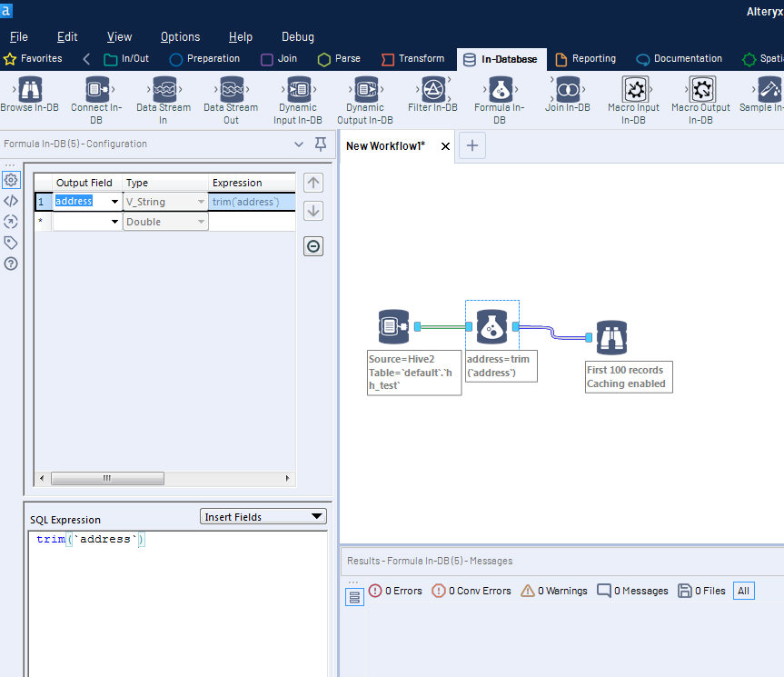Select the Double type row for a new field
The height and width of the screenshot is (677, 784).
164,221
